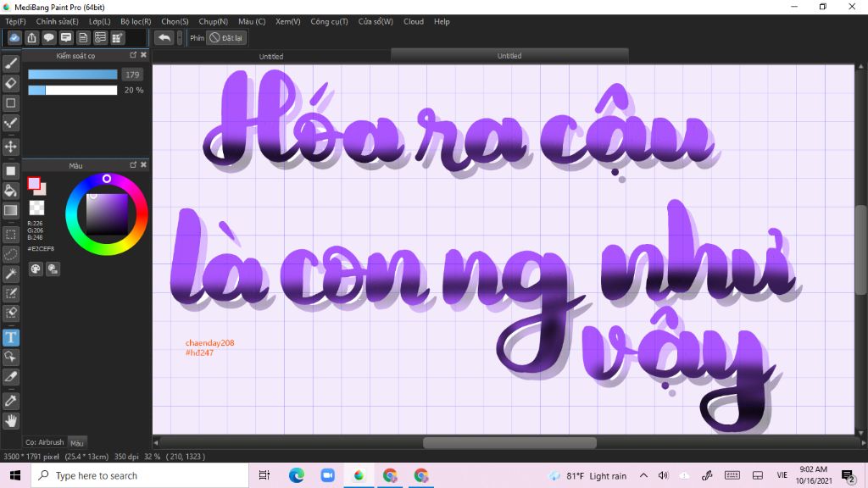Click the list with clock icon
The height and width of the screenshot is (488, 868).
click(x=100, y=37)
